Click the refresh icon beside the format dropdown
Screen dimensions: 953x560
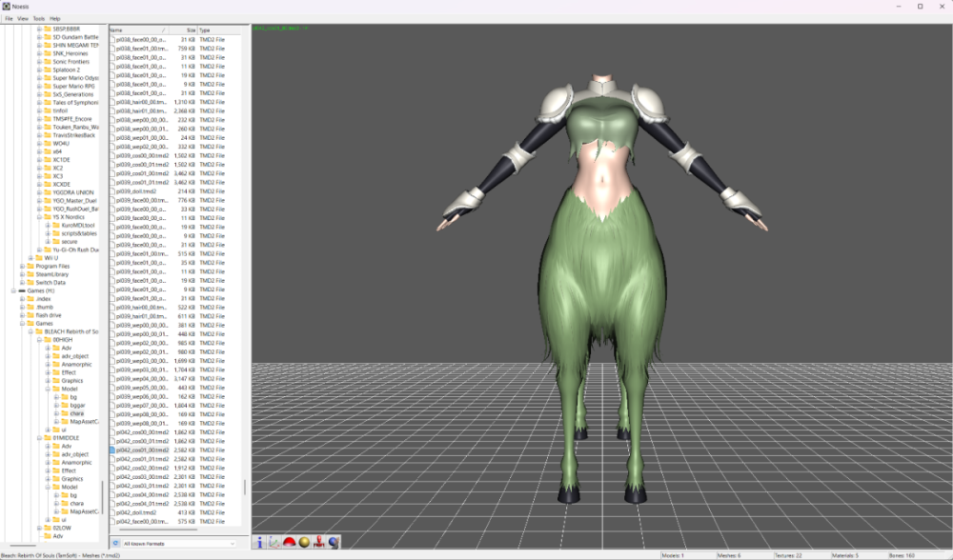coord(115,543)
